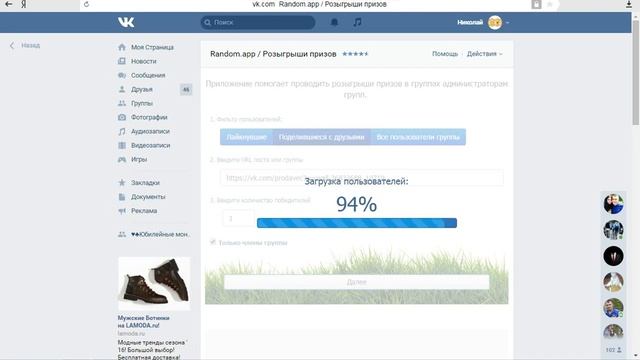The image size is (640, 360).
Task: Open Мужские Ботинки на LAMODA.ru ad link
Action: pyautogui.click(x=144, y=322)
